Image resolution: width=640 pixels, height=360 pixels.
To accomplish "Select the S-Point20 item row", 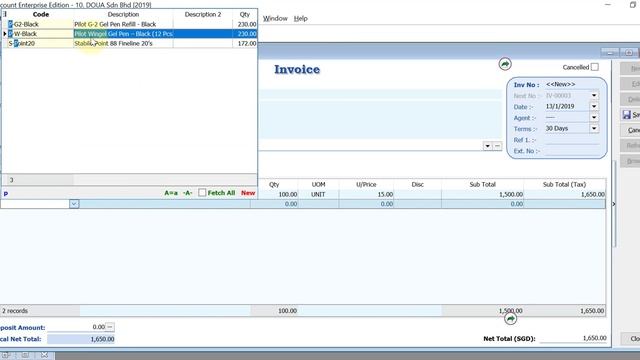I will (130, 43).
